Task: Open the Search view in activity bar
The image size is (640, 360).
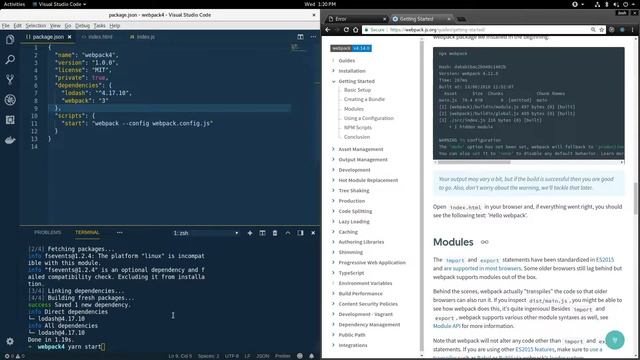Action: click(x=10, y=60)
